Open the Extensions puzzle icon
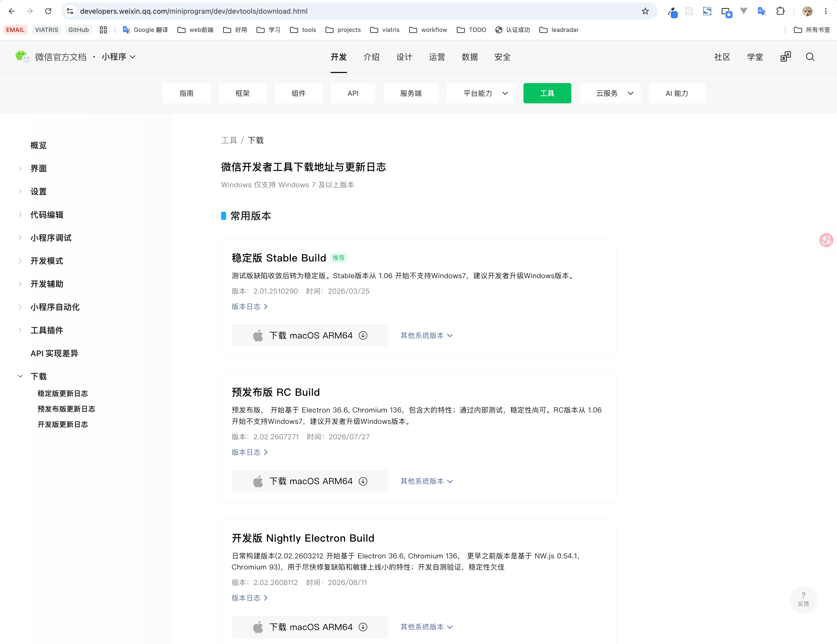The width and height of the screenshot is (837, 644). [780, 11]
